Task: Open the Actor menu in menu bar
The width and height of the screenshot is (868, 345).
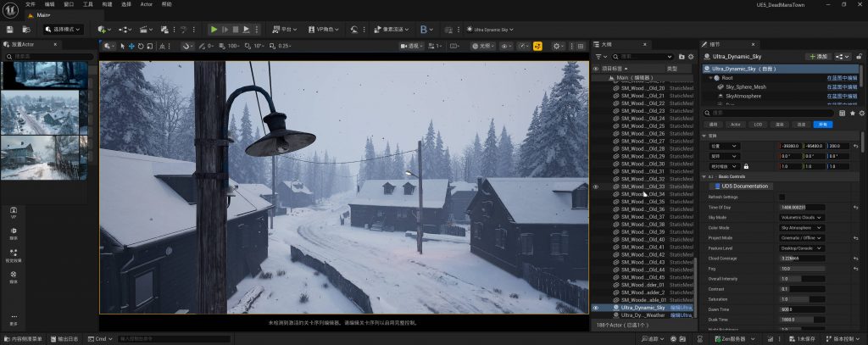Action: pos(147,4)
